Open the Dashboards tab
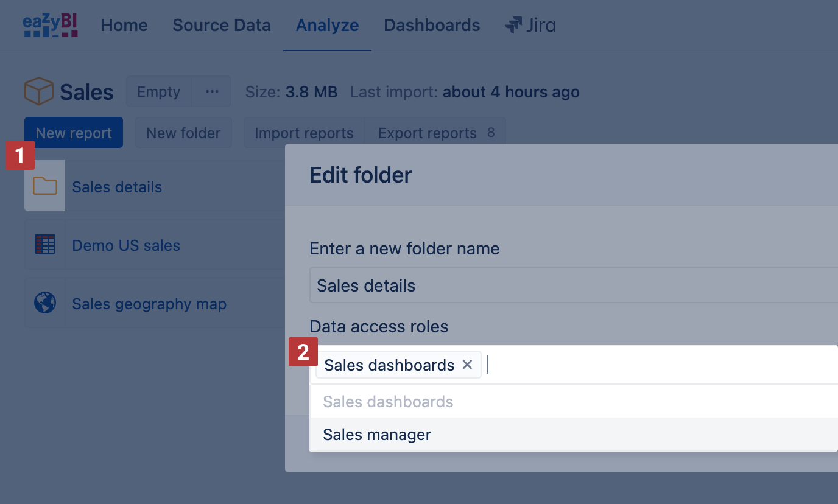The width and height of the screenshot is (838, 504). (x=432, y=26)
